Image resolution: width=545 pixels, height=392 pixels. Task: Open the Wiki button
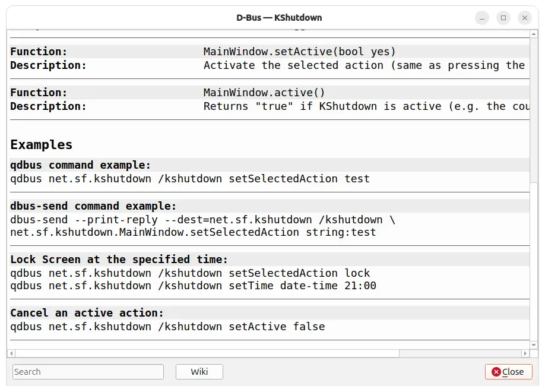tap(199, 372)
